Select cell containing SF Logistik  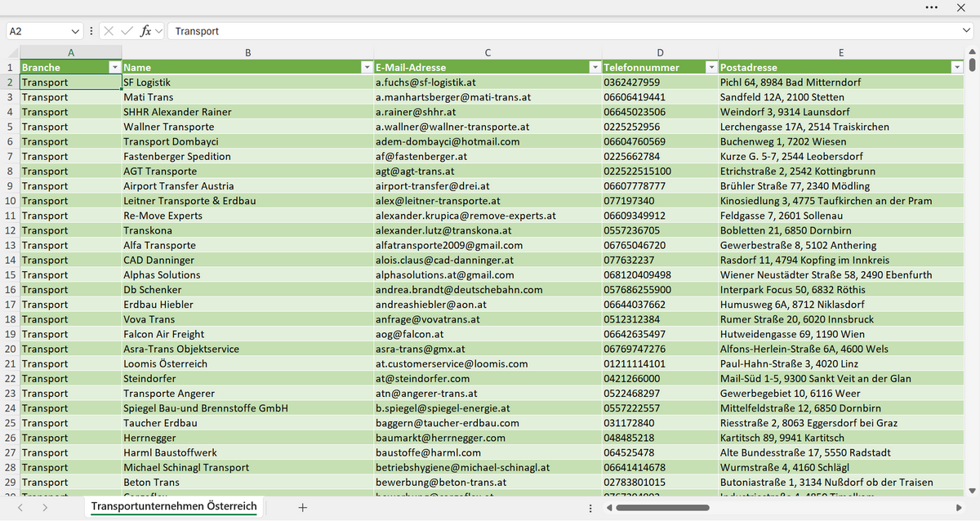[247, 82]
